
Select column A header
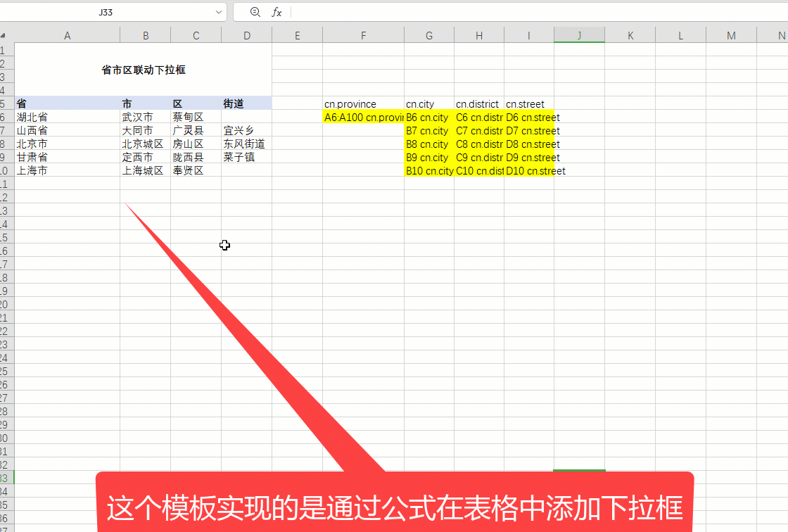[x=67, y=35]
